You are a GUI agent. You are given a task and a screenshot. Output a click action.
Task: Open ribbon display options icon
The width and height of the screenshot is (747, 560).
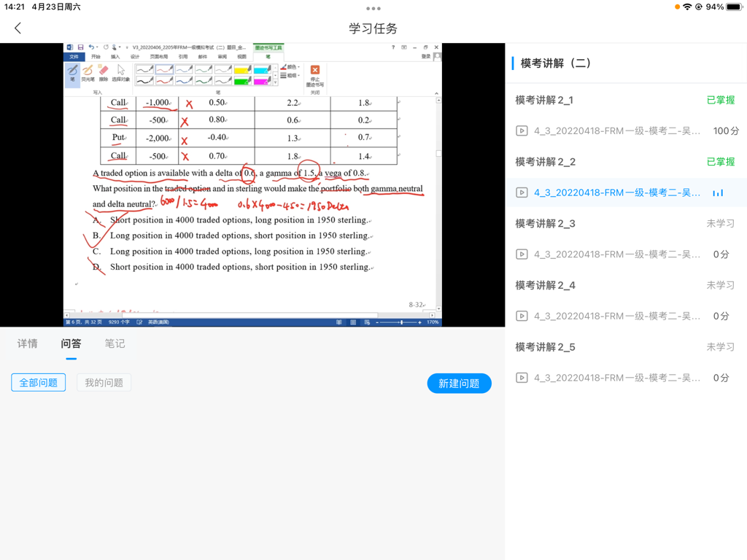tap(404, 47)
